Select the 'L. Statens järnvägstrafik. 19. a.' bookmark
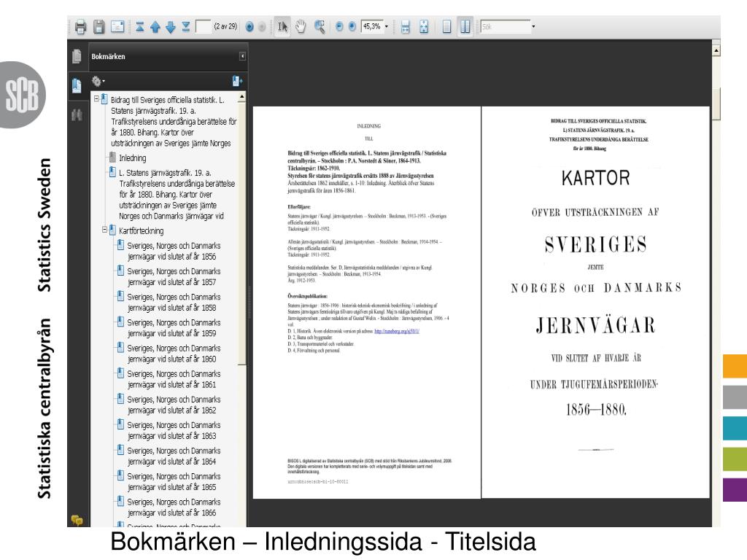 click(x=177, y=194)
